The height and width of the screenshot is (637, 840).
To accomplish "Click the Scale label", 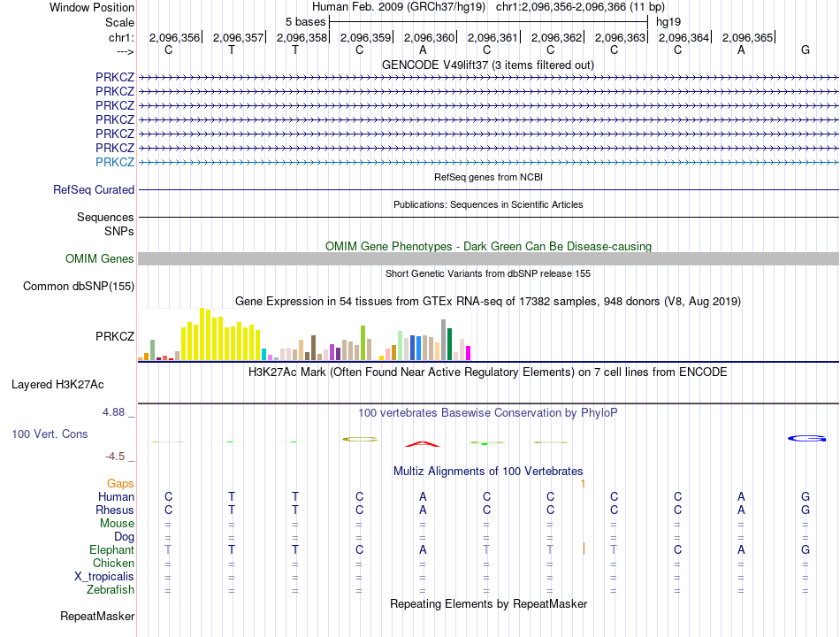I will pos(120,22).
